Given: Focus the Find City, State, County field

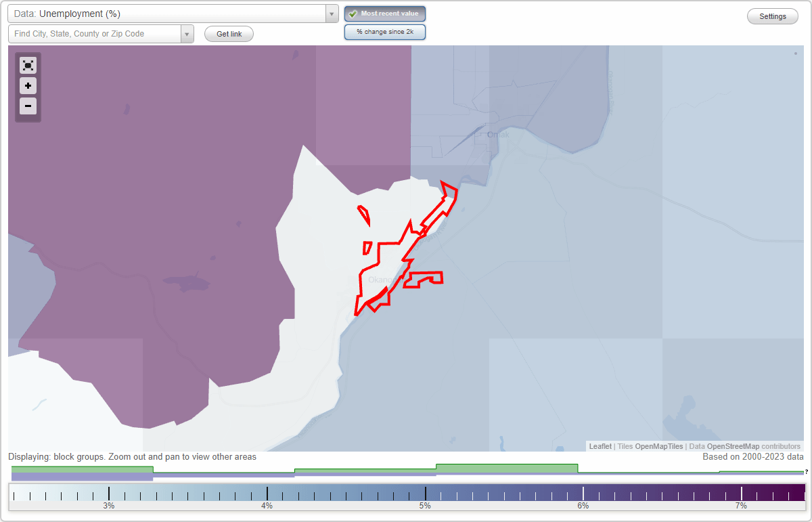Looking at the screenshot, I should click(x=95, y=34).
